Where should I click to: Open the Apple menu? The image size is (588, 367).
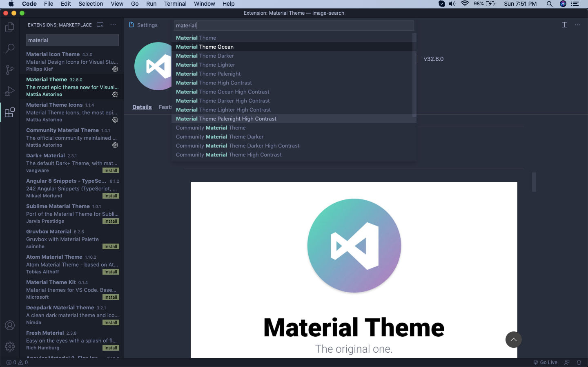11,4
